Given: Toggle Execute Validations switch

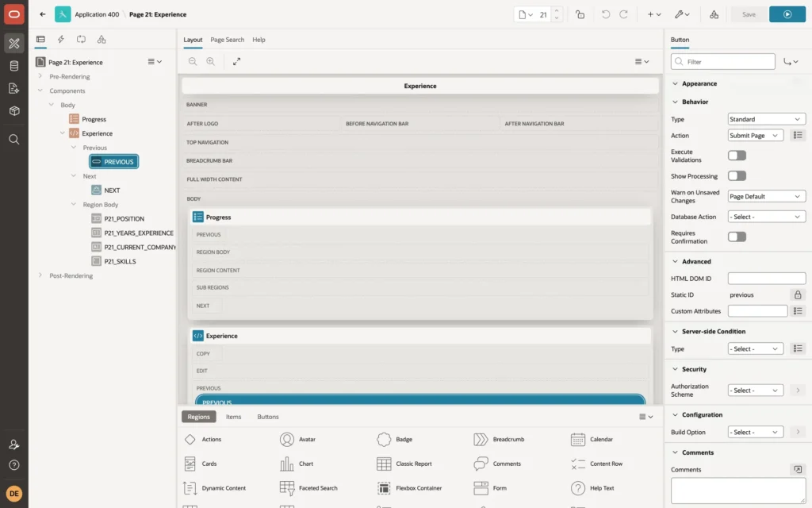Looking at the screenshot, I should click(737, 156).
